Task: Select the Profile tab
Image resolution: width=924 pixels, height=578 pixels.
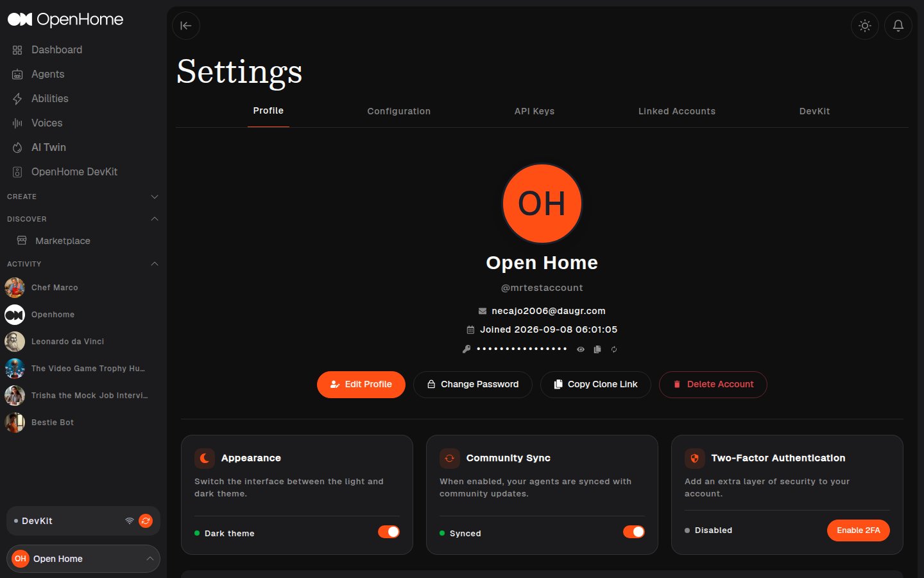Action: click(x=268, y=110)
